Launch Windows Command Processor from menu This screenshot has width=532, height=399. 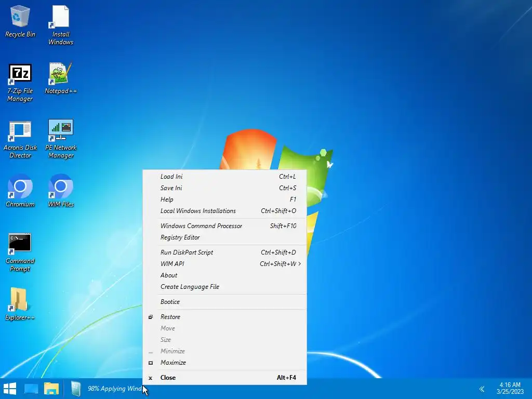[x=225, y=226]
